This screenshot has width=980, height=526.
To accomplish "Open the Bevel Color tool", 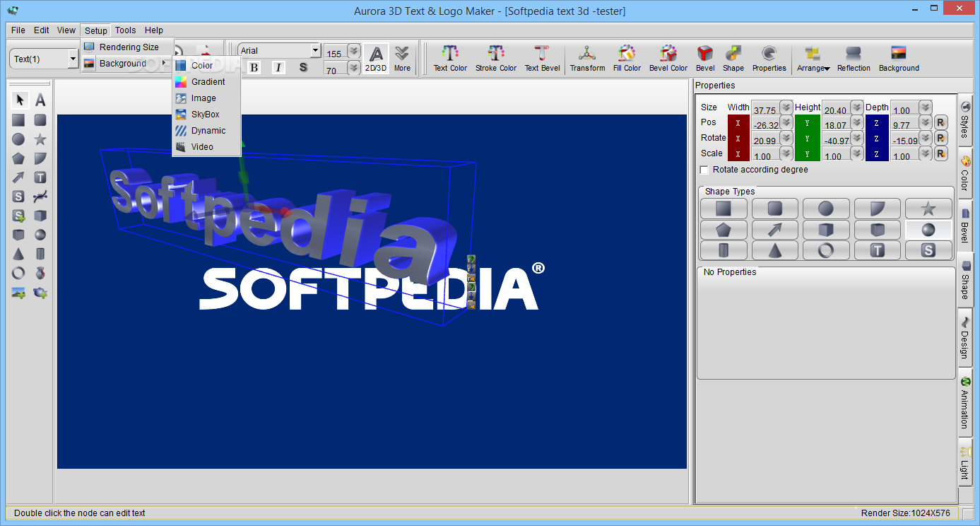I will [x=668, y=59].
